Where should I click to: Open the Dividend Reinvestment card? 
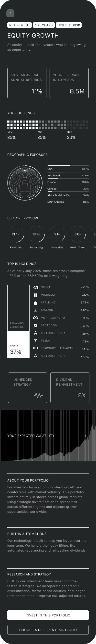tap(70, 388)
